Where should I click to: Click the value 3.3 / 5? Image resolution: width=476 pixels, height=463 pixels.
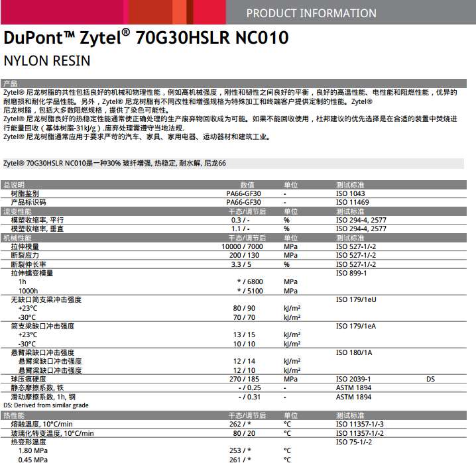[241, 264]
